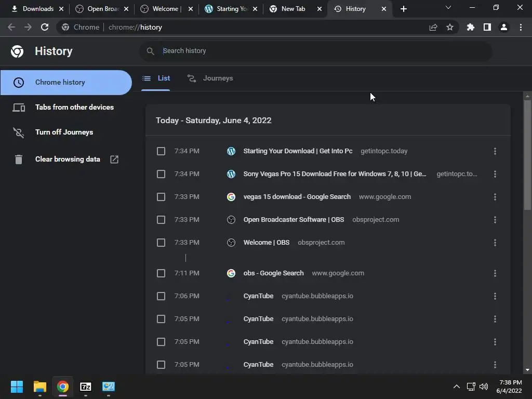532x399 pixels.
Task: Open 7-Zip from the taskbar
Action: click(x=86, y=387)
